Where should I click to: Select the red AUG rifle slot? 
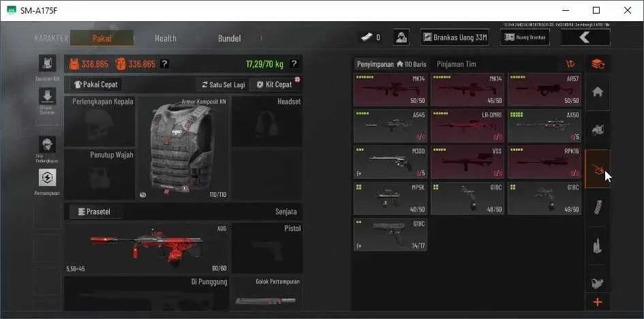point(147,248)
